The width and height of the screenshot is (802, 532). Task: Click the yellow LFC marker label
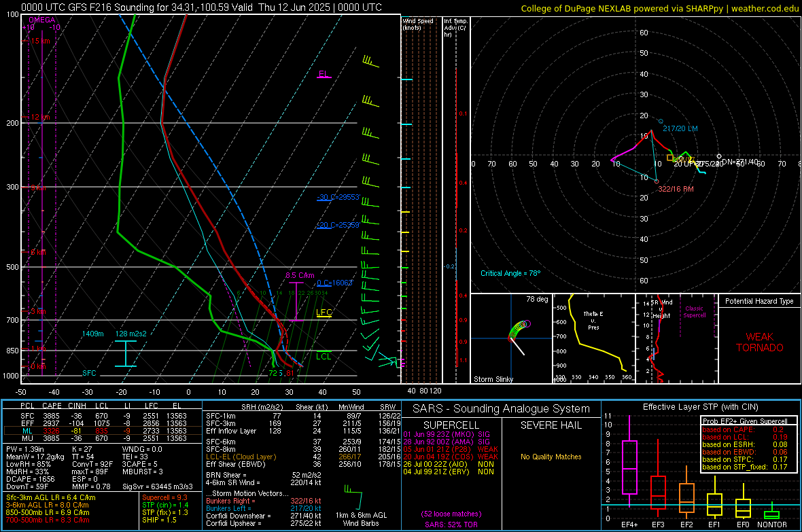pyautogui.click(x=324, y=313)
